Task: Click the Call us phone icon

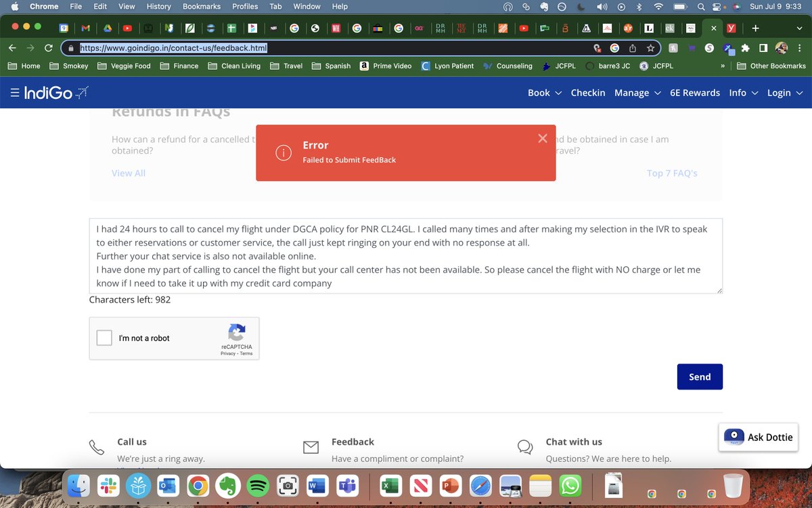Action: click(x=97, y=448)
